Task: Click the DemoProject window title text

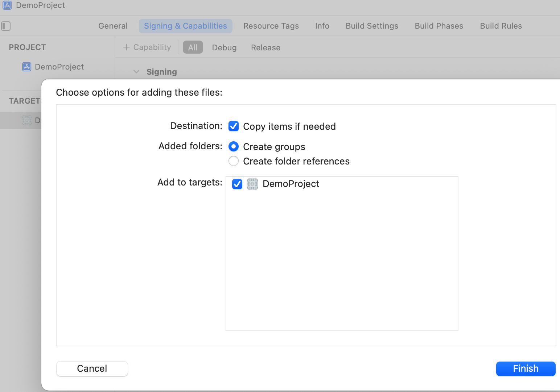Action: 40,5
